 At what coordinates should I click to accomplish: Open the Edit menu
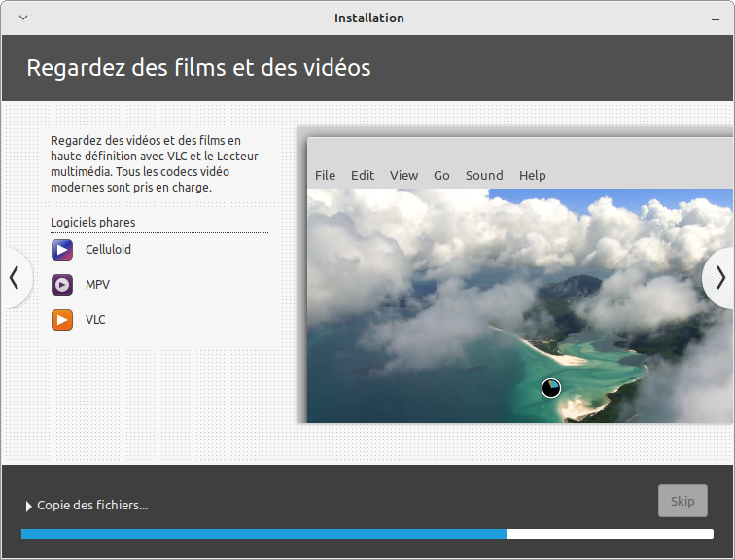point(363,175)
